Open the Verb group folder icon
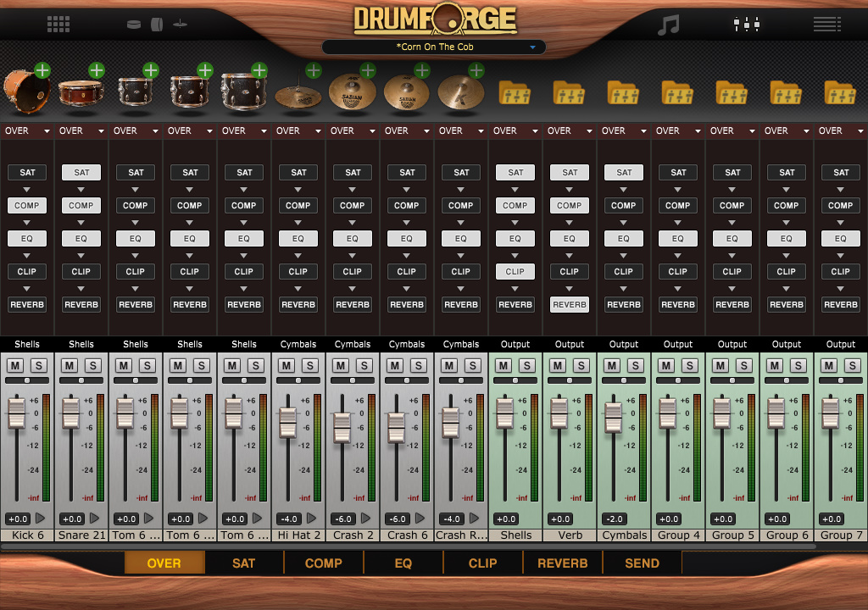 (569, 92)
